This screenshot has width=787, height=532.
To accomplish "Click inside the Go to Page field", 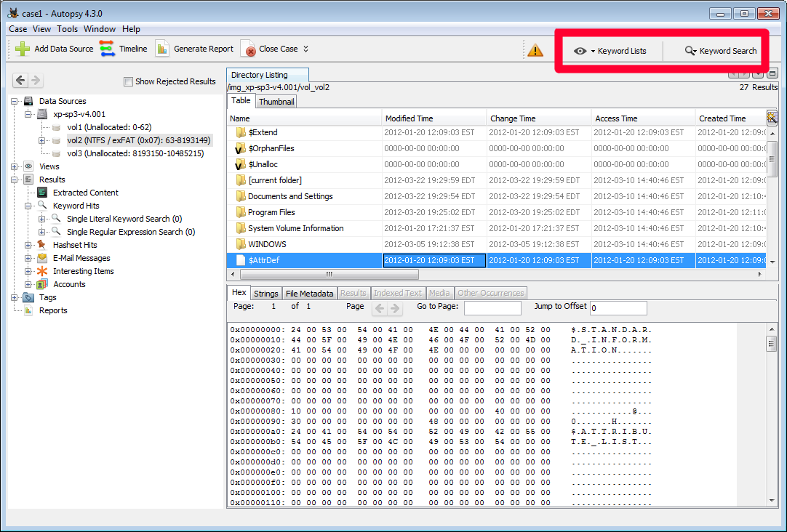I will (492, 307).
